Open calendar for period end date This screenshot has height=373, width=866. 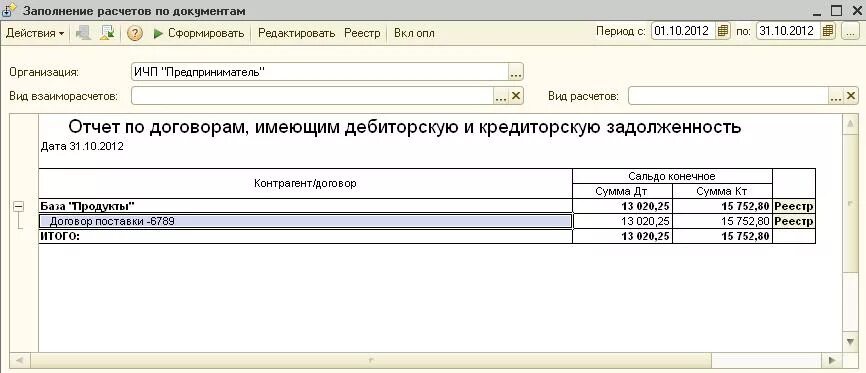(x=828, y=31)
